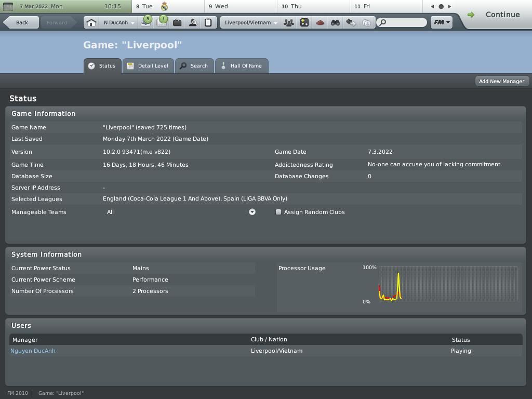Click the game date value "7.3.2022"

380,152
